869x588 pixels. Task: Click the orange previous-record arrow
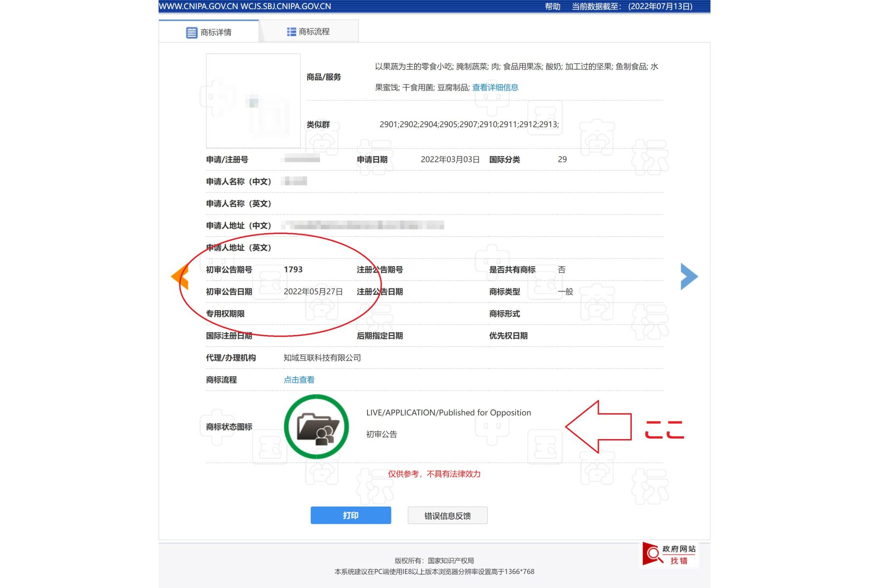pyautogui.click(x=180, y=276)
